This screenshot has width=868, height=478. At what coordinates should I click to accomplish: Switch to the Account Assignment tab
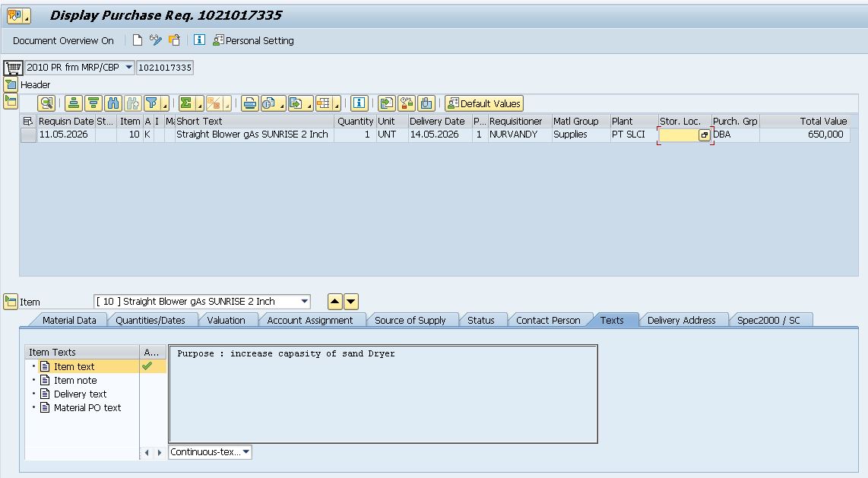coord(309,321)
